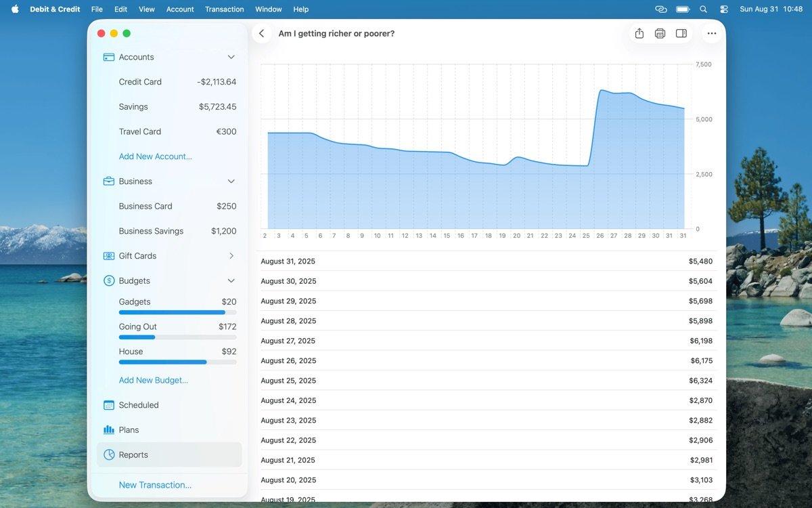Open the more options ellipsis button

[711, 34]
